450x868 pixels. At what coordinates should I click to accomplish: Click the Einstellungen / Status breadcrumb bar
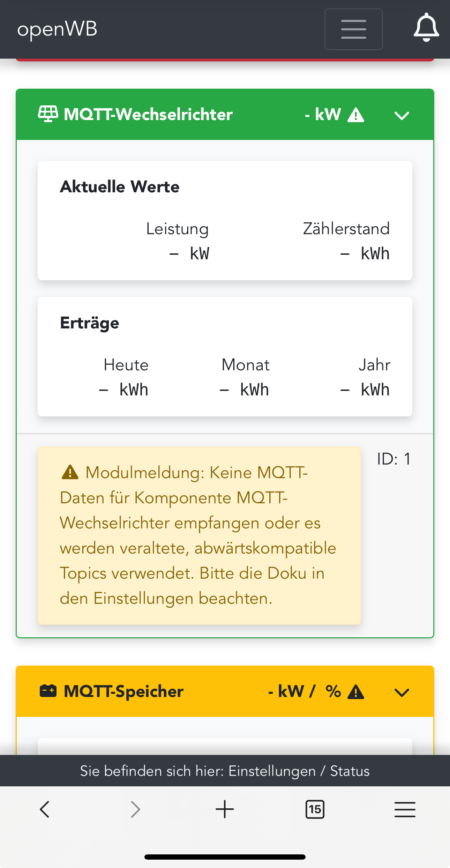(225, 771)
